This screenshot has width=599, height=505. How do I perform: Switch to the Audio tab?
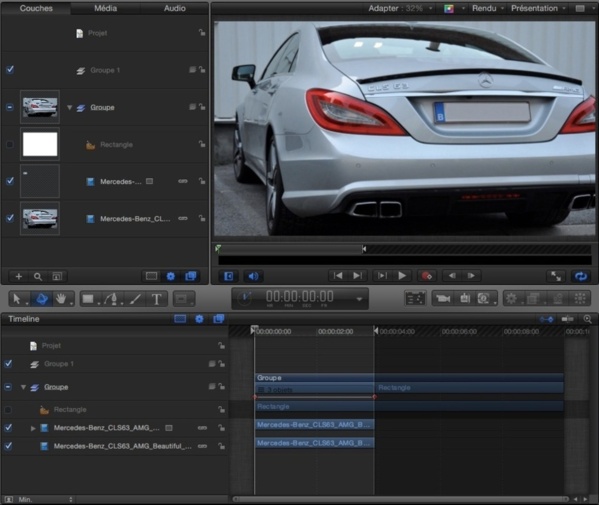tap(175, 8)
